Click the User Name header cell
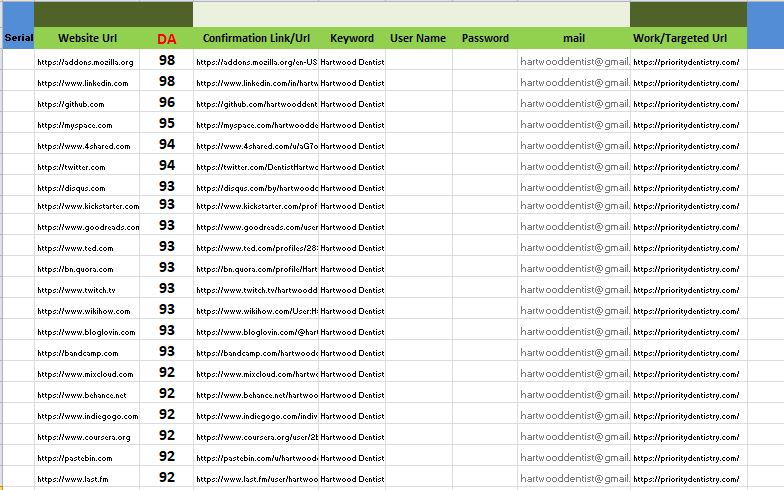784x490 pixels. click(418, 38)
